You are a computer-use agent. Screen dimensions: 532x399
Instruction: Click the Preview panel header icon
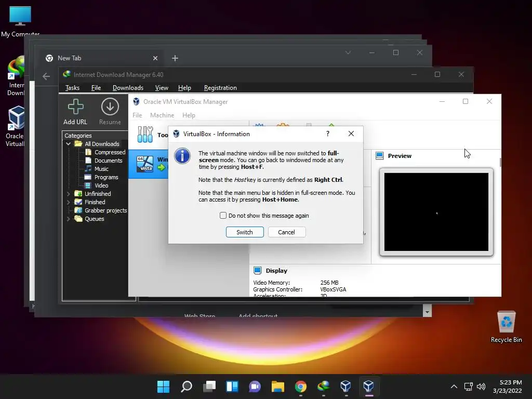380,156
